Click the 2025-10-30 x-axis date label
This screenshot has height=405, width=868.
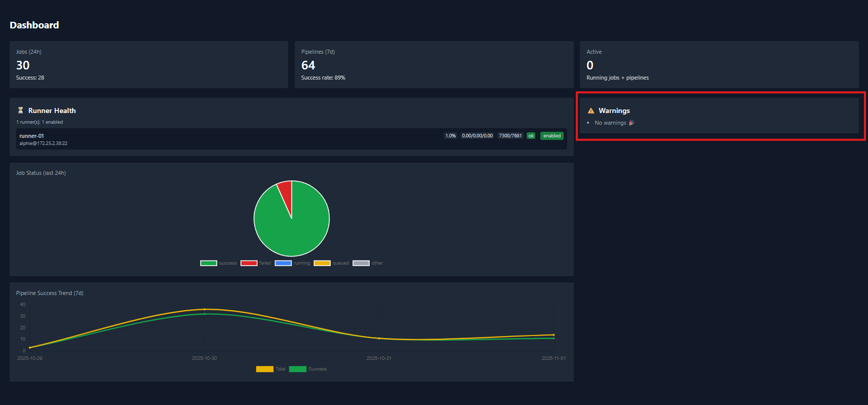205,358
